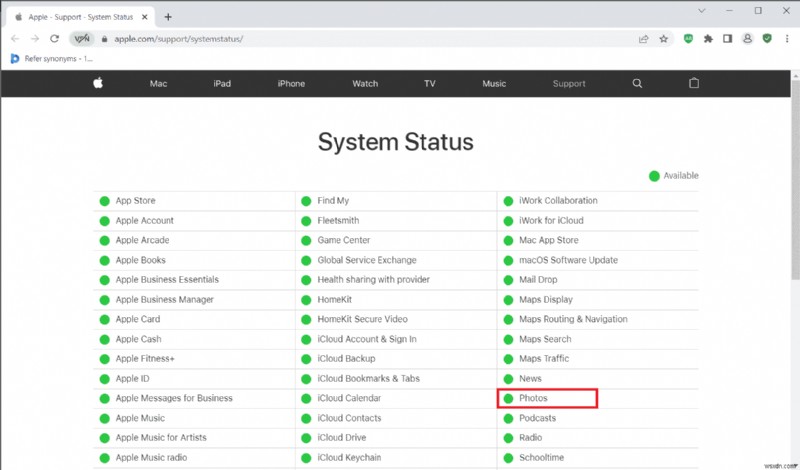800x470 pixels.
Task: Open the profile avatar icon
Action: [747, 39]
